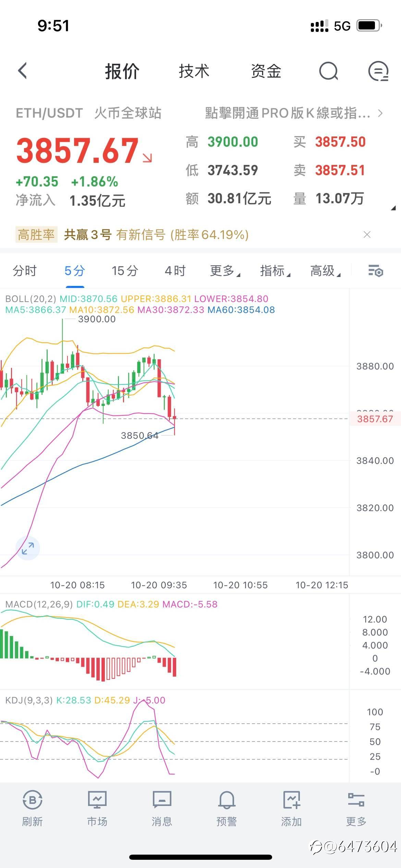Expand quote details corner triangle
The image size is (401, 868).
[x=393, y=208]
